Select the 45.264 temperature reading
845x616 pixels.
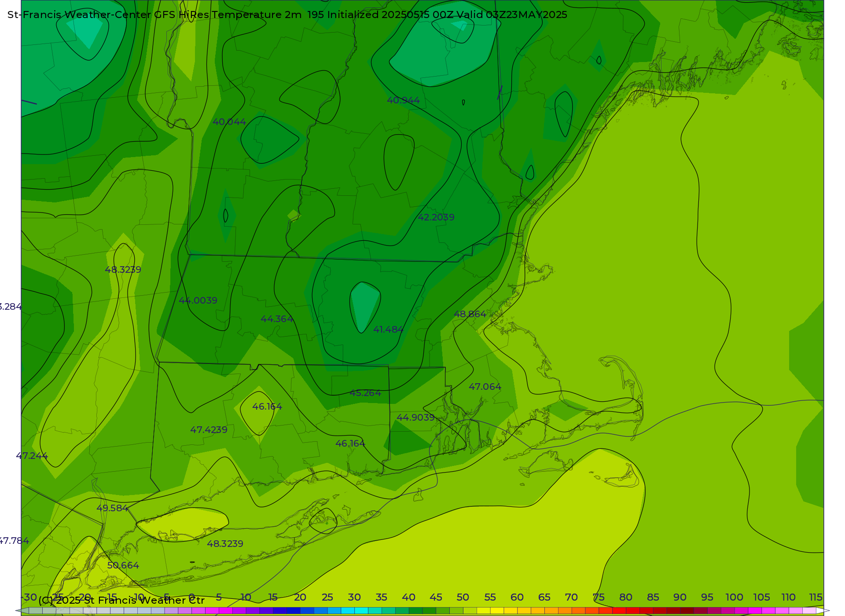[365, 393]
